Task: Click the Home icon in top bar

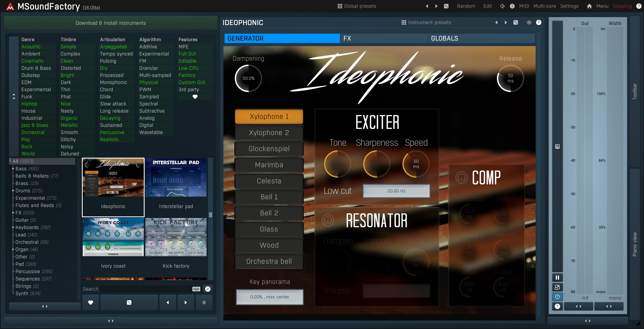Action: pyautogui.click(x=589, y=6)
